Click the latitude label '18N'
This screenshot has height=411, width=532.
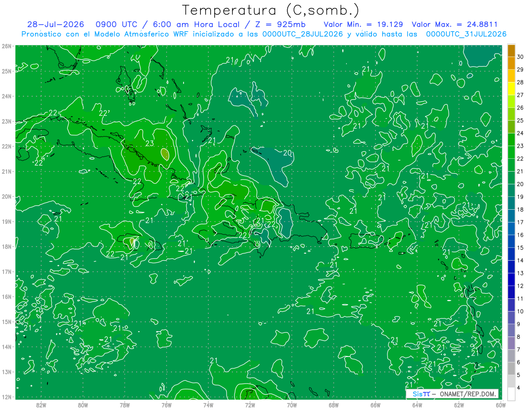[7, 247]
